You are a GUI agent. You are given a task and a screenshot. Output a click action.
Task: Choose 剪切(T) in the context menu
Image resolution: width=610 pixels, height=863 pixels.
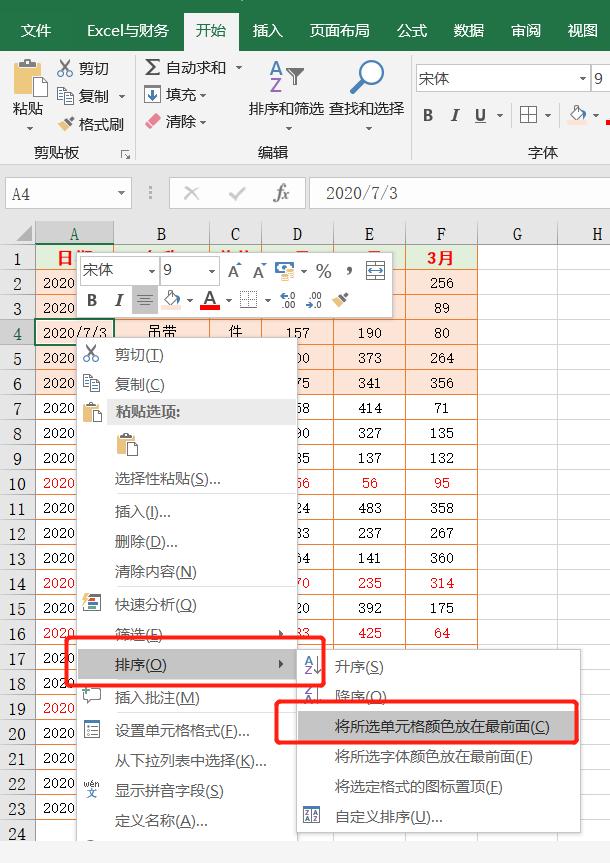coord(187,354)
